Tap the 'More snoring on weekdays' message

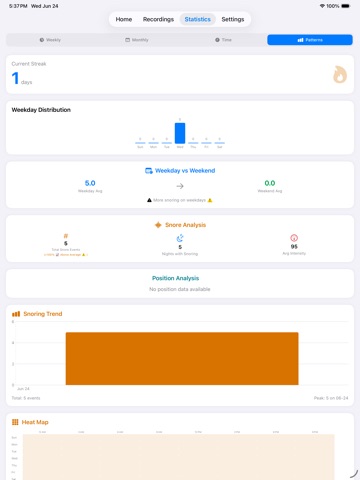pyautogui.click(x=179, y=200)
